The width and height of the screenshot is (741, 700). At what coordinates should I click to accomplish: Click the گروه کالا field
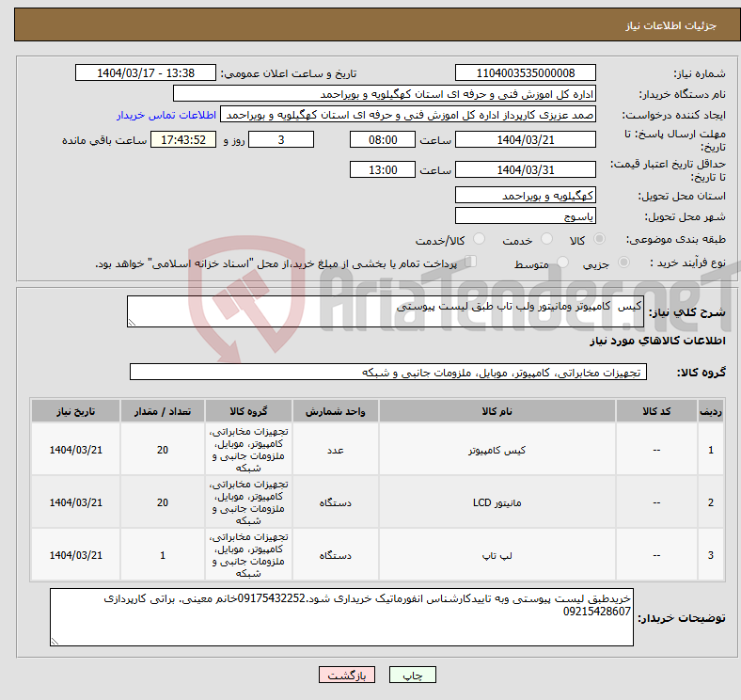(388, 372)
